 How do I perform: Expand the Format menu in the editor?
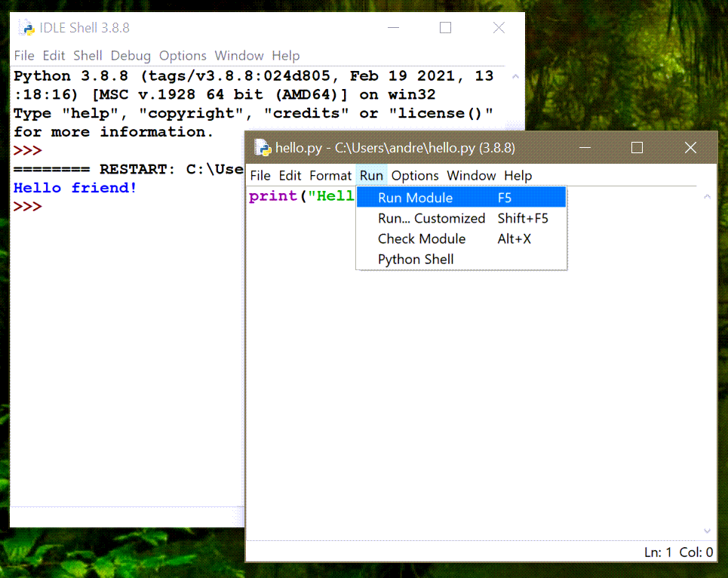[330, 176]
